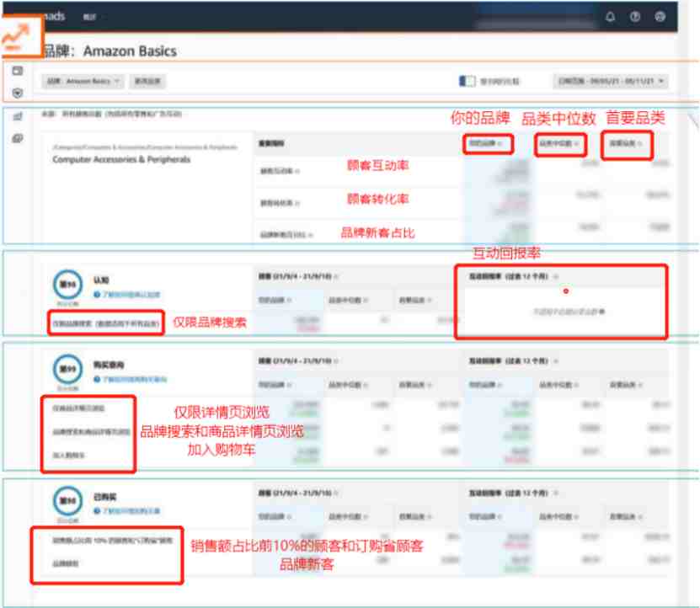This screenshot has width=700, height=608.
Task: Open the account icon in top bar
Action: [x=660, y=17]
